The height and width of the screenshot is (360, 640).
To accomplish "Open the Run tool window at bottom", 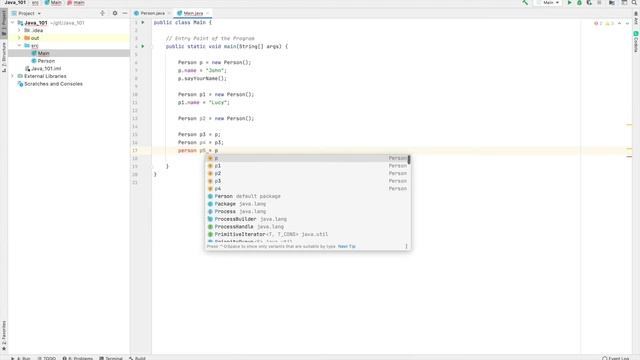I will pyautogui.click(x=21, y=358).
